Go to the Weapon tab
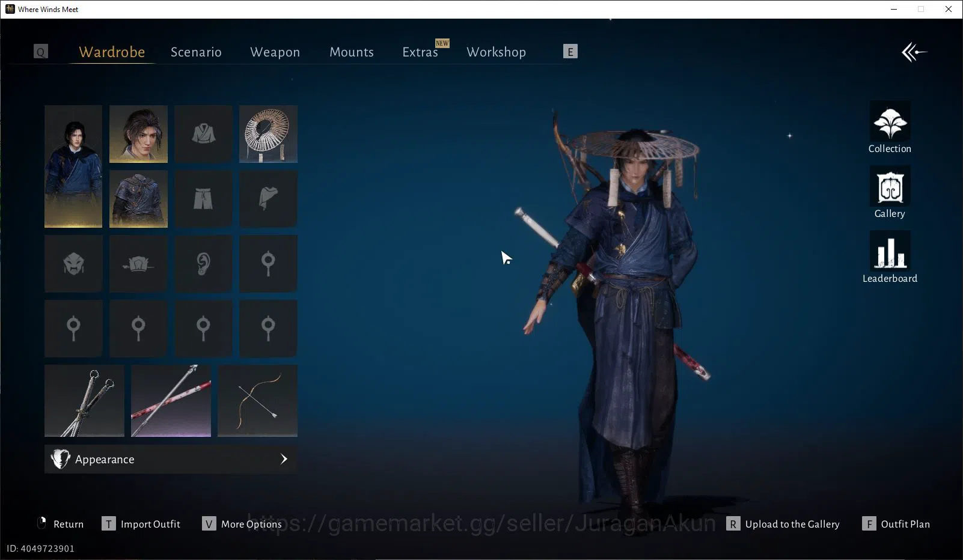963x560 pixels. (275, 52)
